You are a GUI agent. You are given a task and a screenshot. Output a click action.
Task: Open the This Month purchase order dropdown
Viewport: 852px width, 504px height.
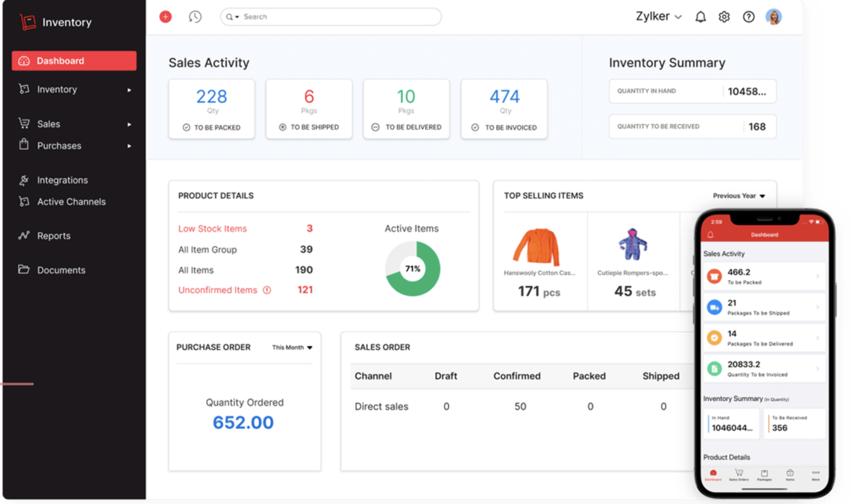(x=292, y=347)
